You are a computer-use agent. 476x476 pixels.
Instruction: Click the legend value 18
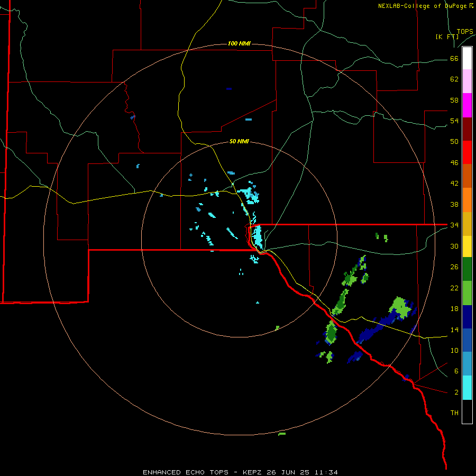(454, 309)
